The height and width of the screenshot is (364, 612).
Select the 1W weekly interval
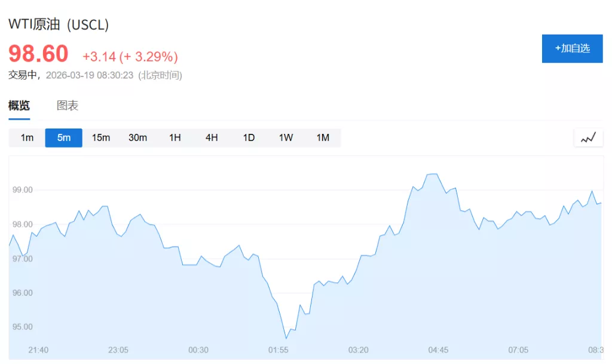point(286,138)
